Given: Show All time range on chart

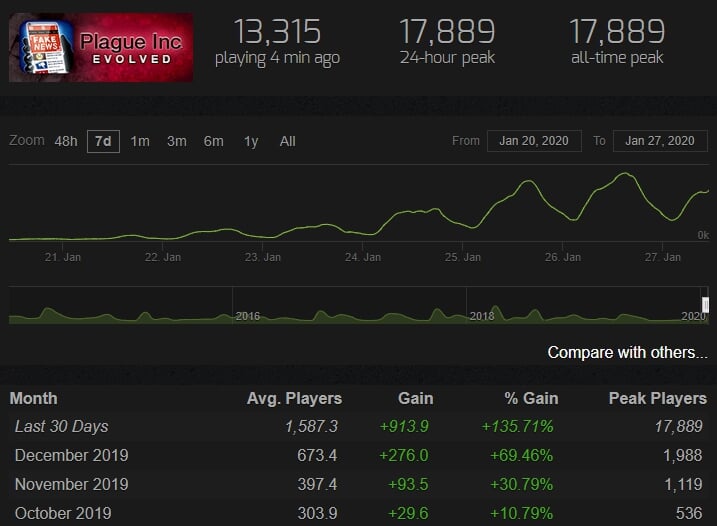Looking at the screenshot, I should (x=287, y=141).
